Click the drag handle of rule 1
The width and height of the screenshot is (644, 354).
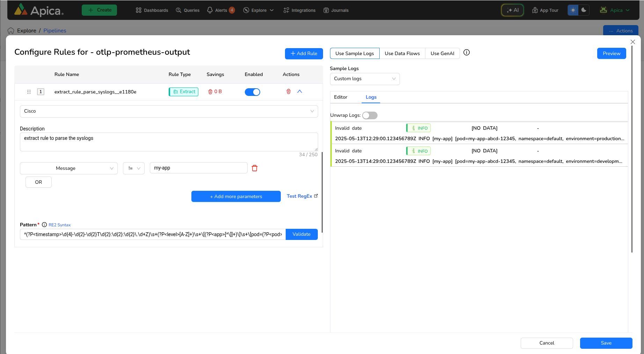pos(29,92)
